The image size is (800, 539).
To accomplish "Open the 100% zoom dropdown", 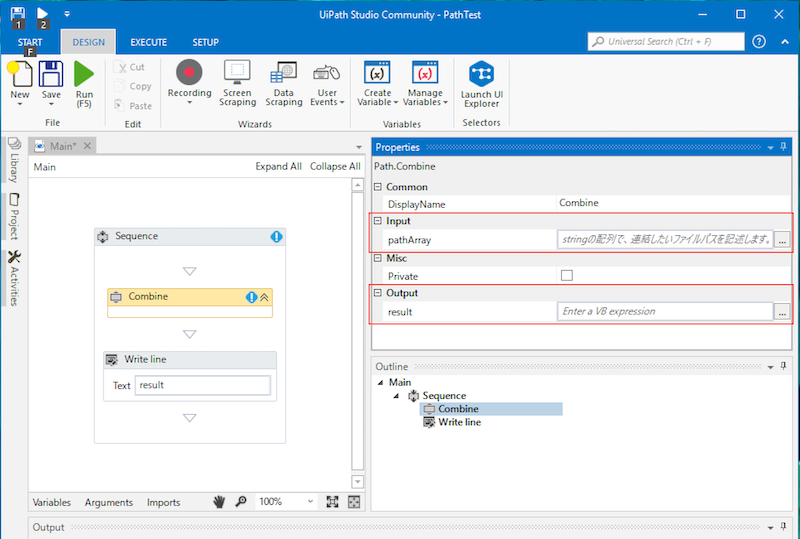I will pyautogui.click(x=310, y=501).
